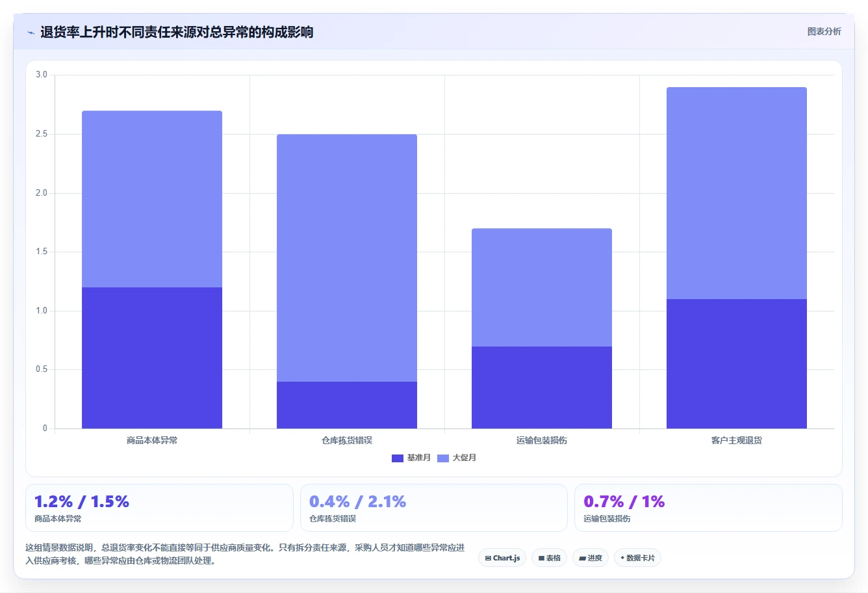Toggle the 基准月 legend item

pyautogui.click(x=411, y=458)
